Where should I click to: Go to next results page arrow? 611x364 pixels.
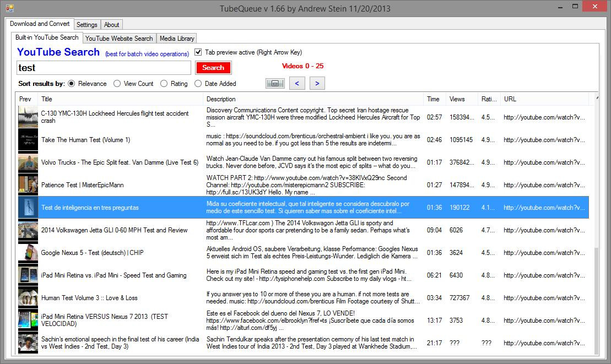[x=317, y=83]
